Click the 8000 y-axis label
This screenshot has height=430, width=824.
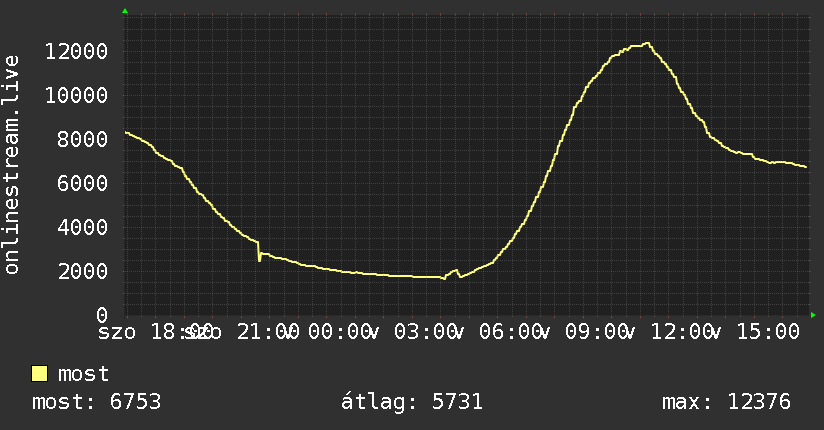[83, 139]
